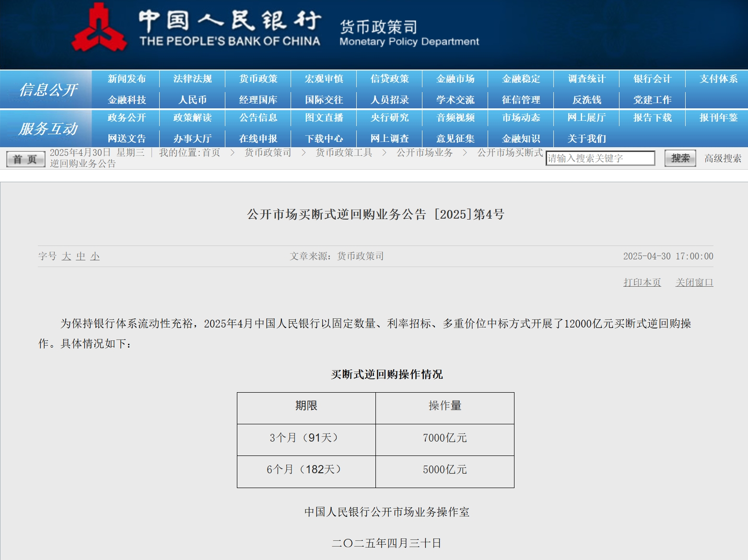Go to 金融市场 in navigation
Image resolution: width=748 pixels, height=560 pixels.
[455, 79]
